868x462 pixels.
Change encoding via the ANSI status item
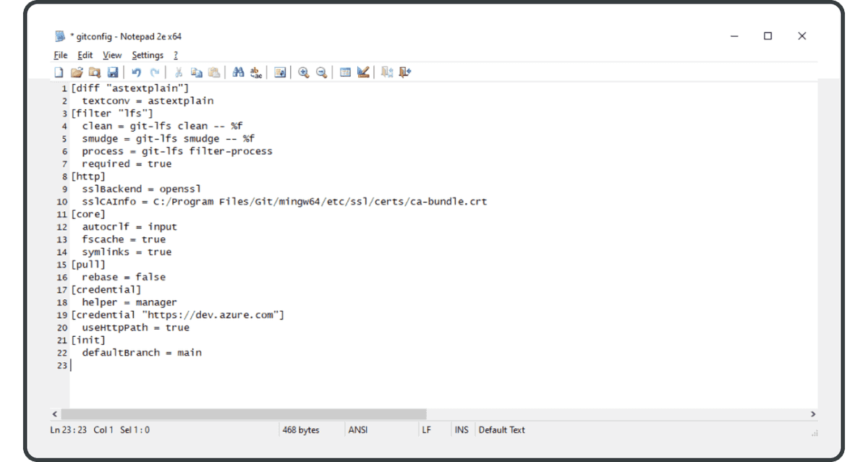pyautogui.click(x=357, y=429)
